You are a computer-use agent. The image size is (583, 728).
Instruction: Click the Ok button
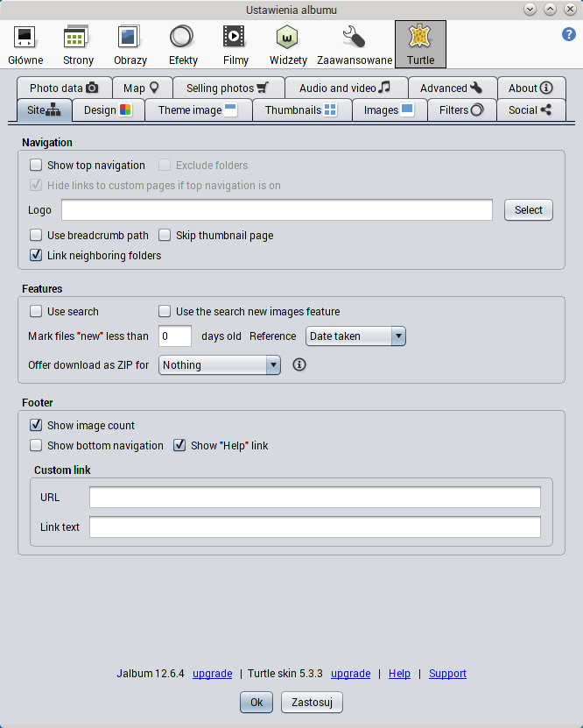(256, 702)
